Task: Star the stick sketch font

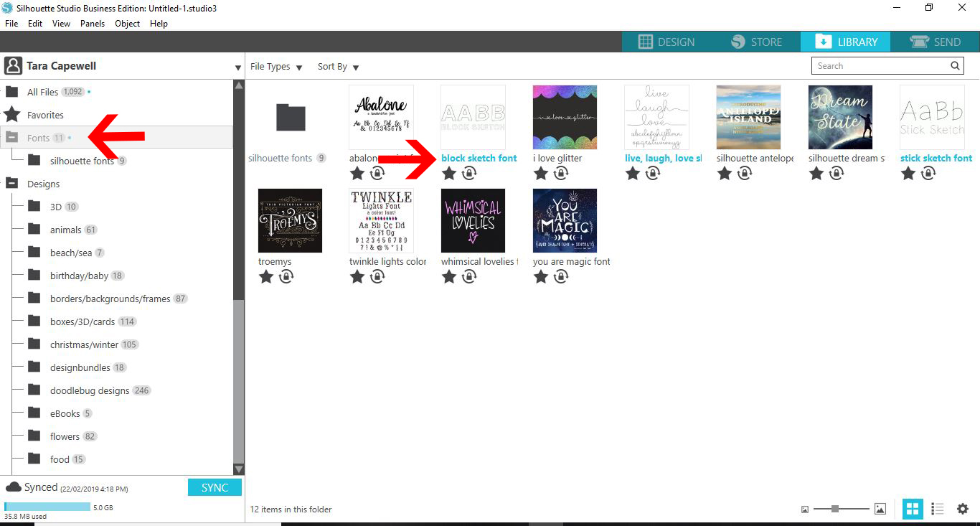Action: point(908,173)
